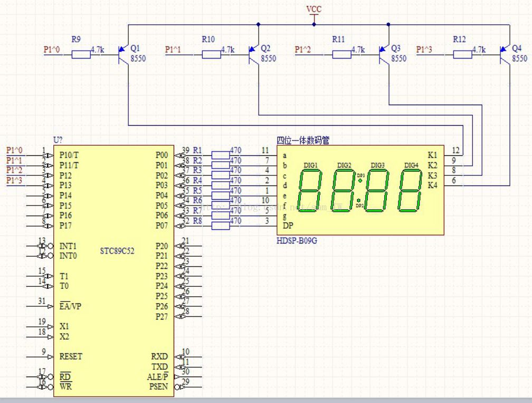This screenshot has width=532, height=403.
Task: Select the R11 resistor symbol
Action: click(341, 54)
